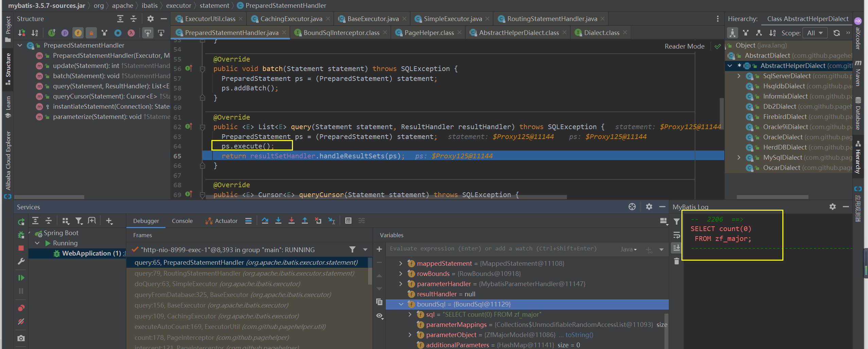Viewport: 868px width, 349px height.
Task: Toggle Show Lambdas pink lambda icon
Action: 131,33
